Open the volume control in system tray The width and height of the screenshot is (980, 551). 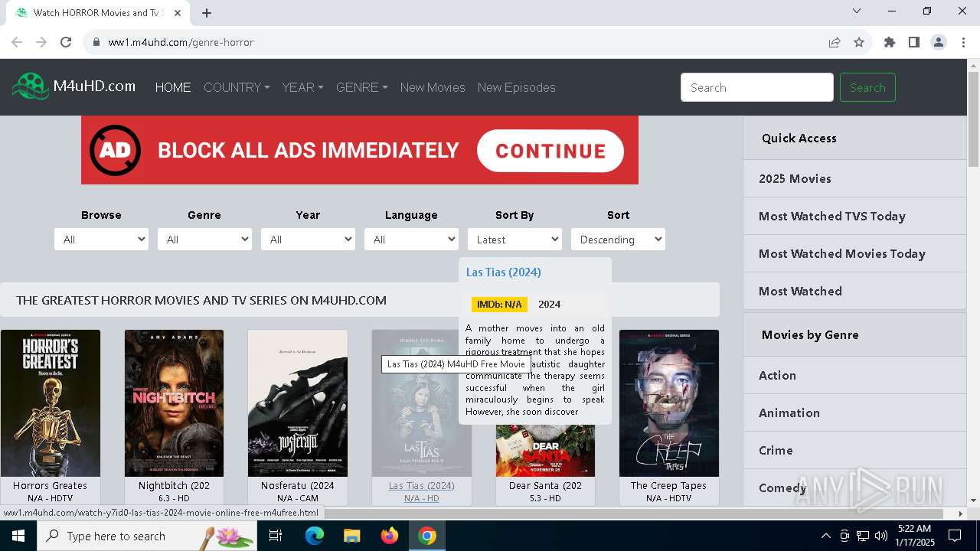(x=881, y=536)
